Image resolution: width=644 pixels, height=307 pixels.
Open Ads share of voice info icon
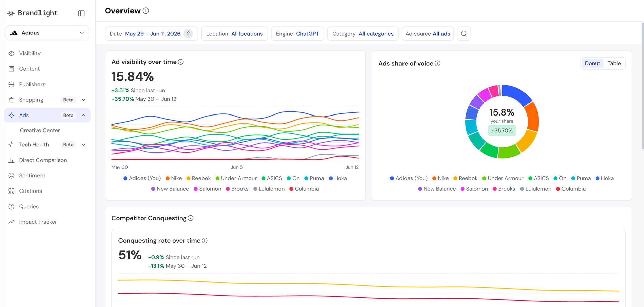click(x=437, y=63)
